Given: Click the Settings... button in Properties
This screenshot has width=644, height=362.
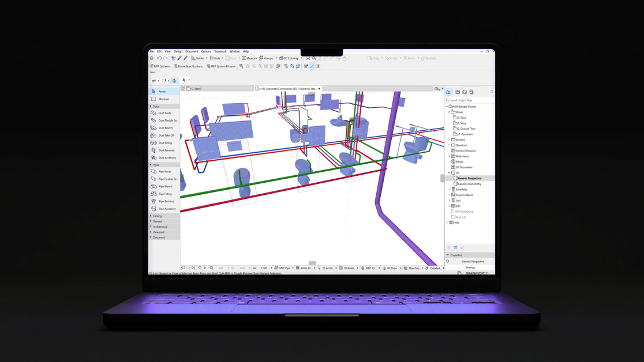Looking at the screenshot, I should 470,267.
